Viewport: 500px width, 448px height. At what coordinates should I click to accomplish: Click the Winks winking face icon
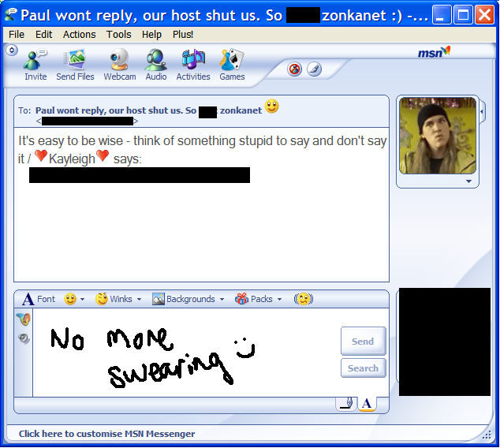pyautogui.click(x=102, y=299)
